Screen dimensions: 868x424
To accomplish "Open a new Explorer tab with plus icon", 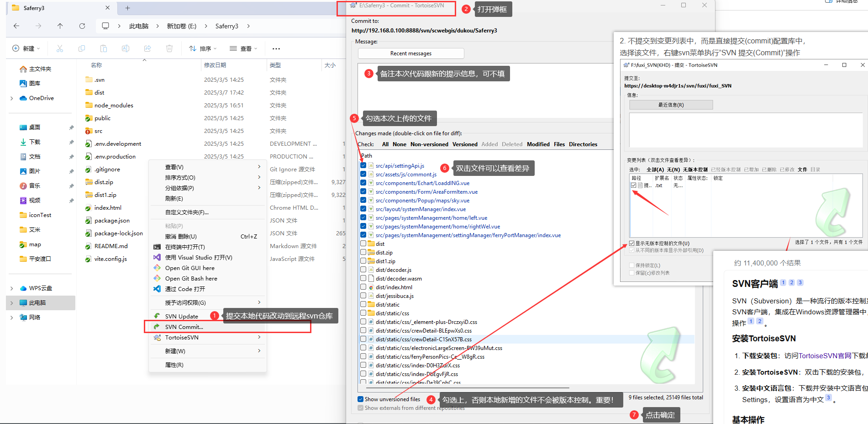I will tap(127, 8).
